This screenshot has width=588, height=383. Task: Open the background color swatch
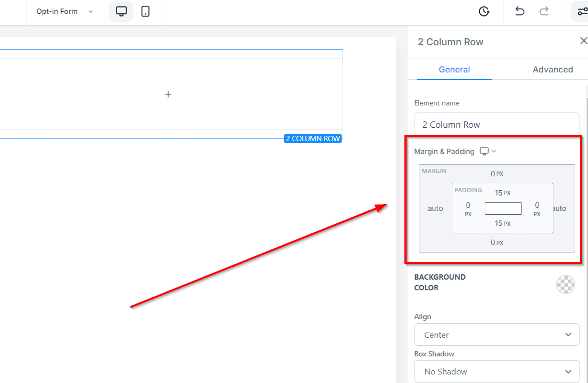565,284
